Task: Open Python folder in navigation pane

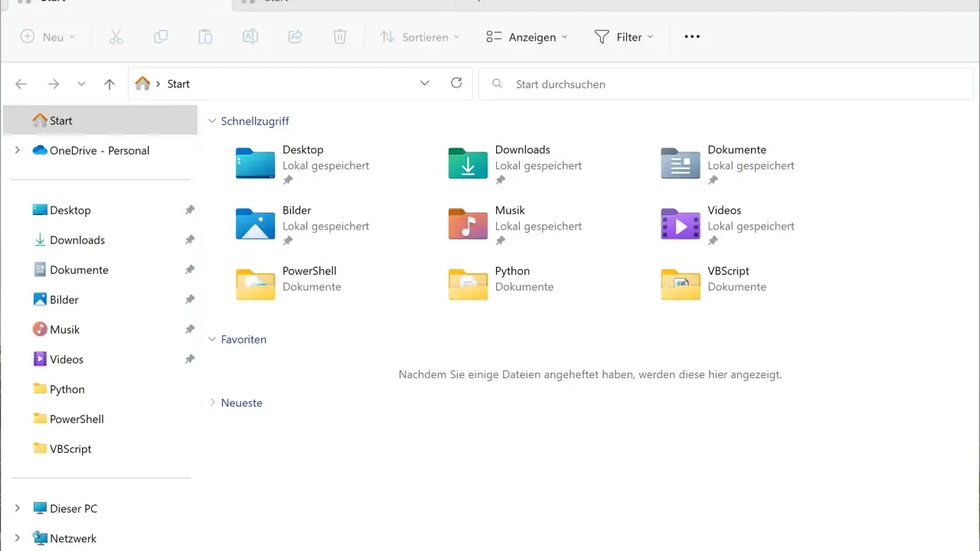Action: tap(58, 390)
